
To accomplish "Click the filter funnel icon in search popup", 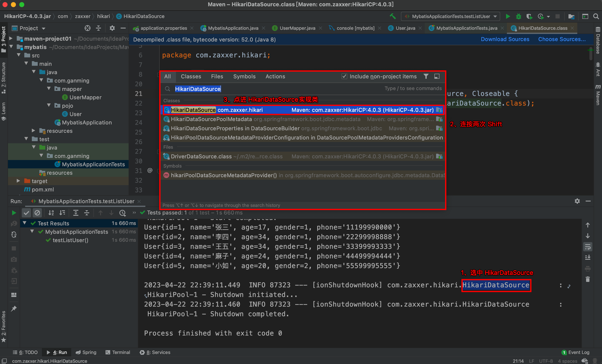I will 426,76.
